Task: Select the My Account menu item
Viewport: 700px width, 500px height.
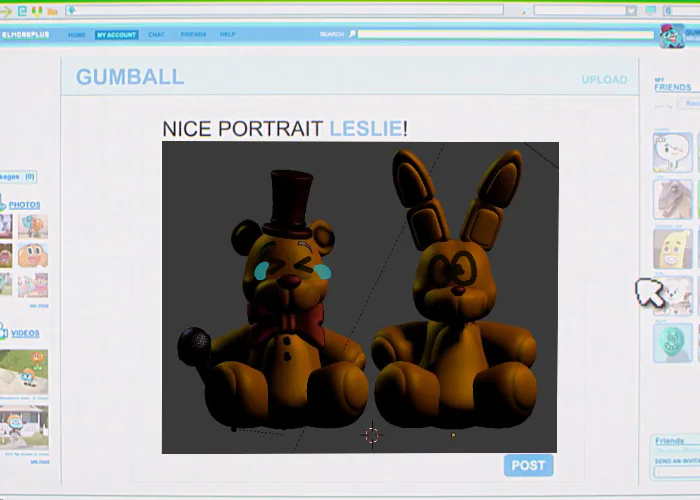Action: pyautogui.click(x=117, y=35)
